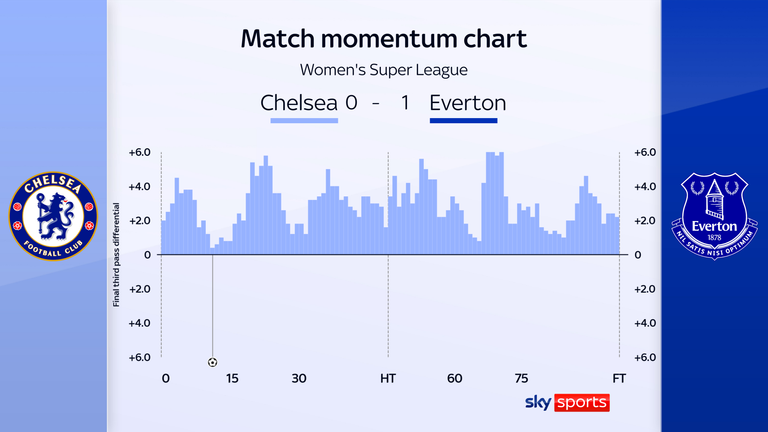
Task: Click the 75 minute axis label
Action: (522, 378)
